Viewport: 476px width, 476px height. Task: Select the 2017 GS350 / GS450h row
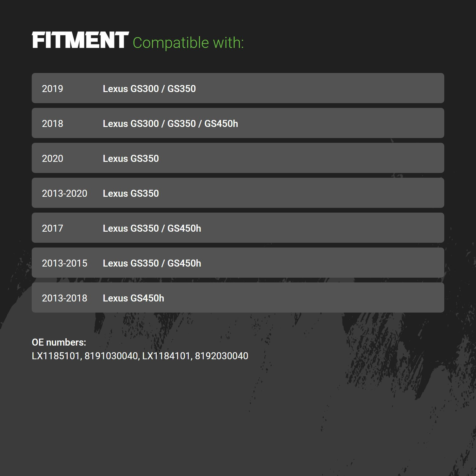[x=238, y=228]
